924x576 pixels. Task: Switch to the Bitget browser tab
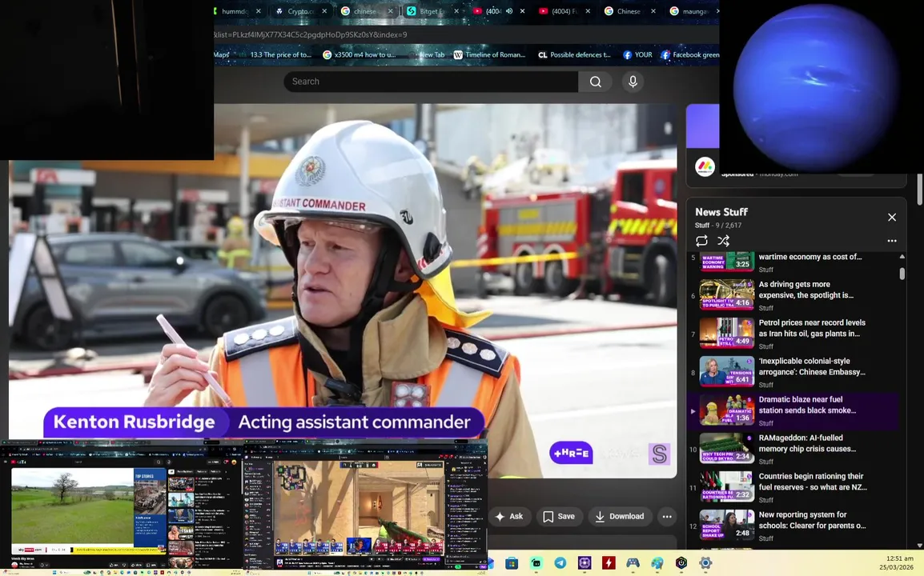[432, 11]
